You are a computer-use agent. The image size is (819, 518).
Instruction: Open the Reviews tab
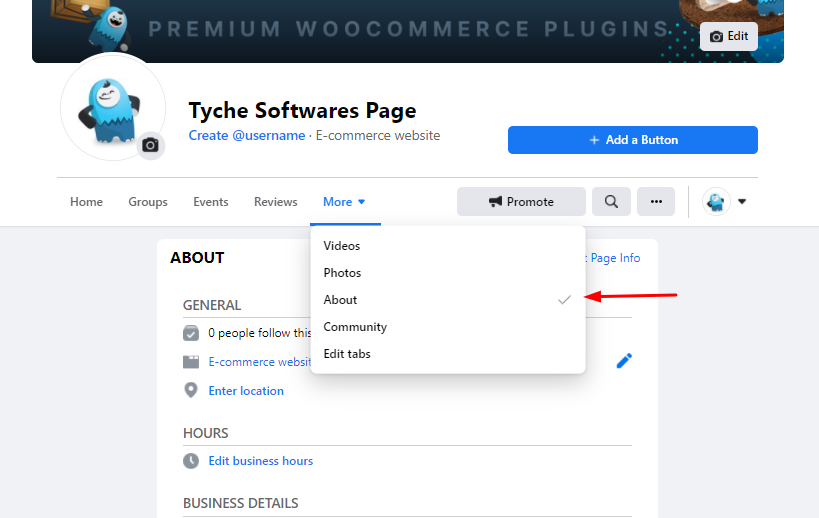275,202
